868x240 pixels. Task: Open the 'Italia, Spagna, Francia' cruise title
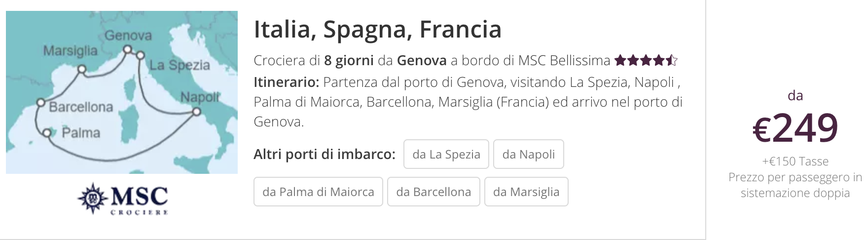[x=377, y=29]
